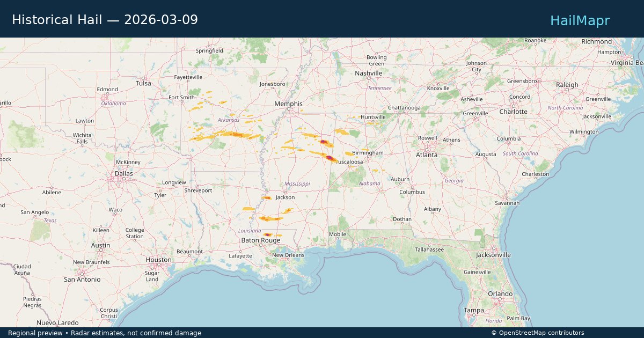Click the Tulsa city label
Viewport: 644px width, 338px height.
143,83
